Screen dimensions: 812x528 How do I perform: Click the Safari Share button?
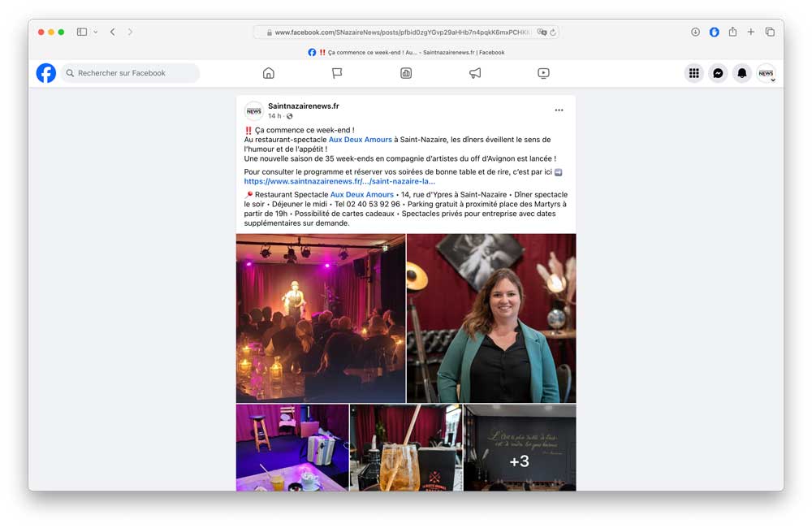pyautogui.click(x=732, y=32)
